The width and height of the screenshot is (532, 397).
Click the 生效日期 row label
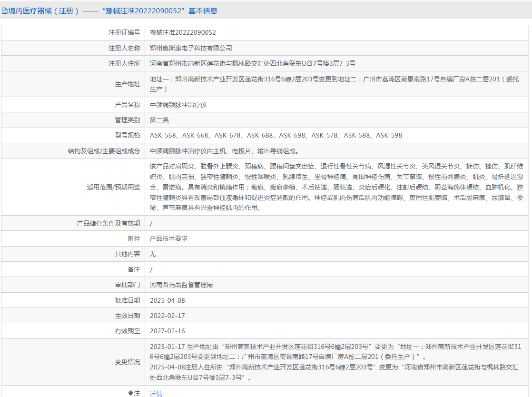pyautogui.click(x=127, y=316)
